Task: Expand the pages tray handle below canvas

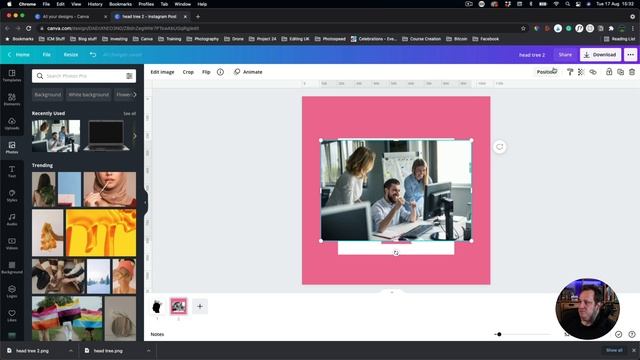Action: [392, 292]
